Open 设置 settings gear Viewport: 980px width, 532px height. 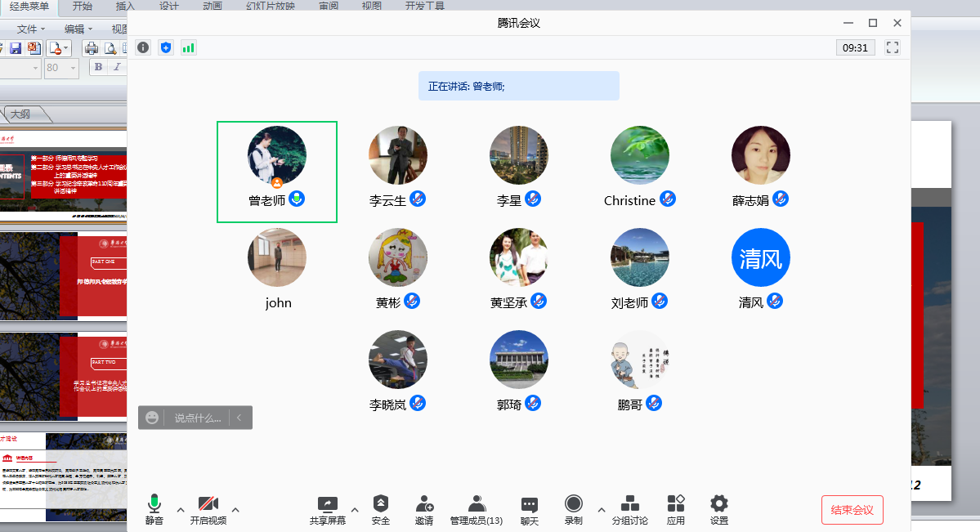(x=718, y=504)
